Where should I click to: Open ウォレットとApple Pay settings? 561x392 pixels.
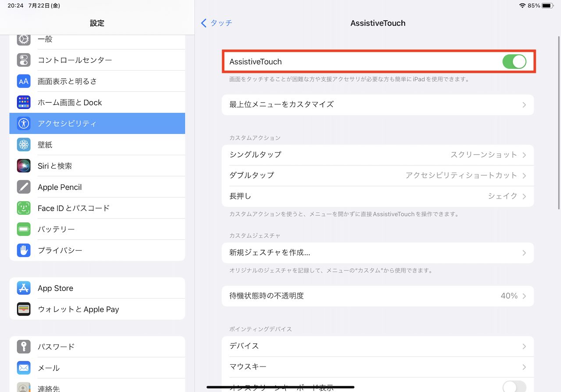point(97,309)
